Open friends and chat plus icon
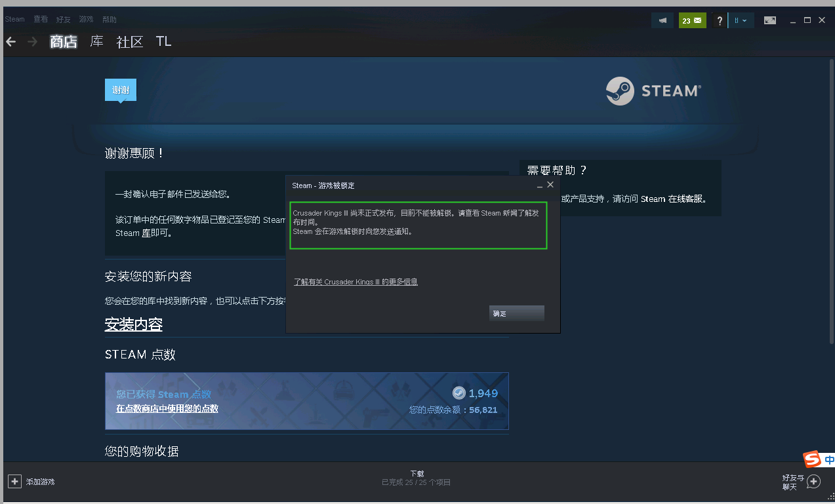This screenshot has width=835, height=504. (x=813, y=482)
